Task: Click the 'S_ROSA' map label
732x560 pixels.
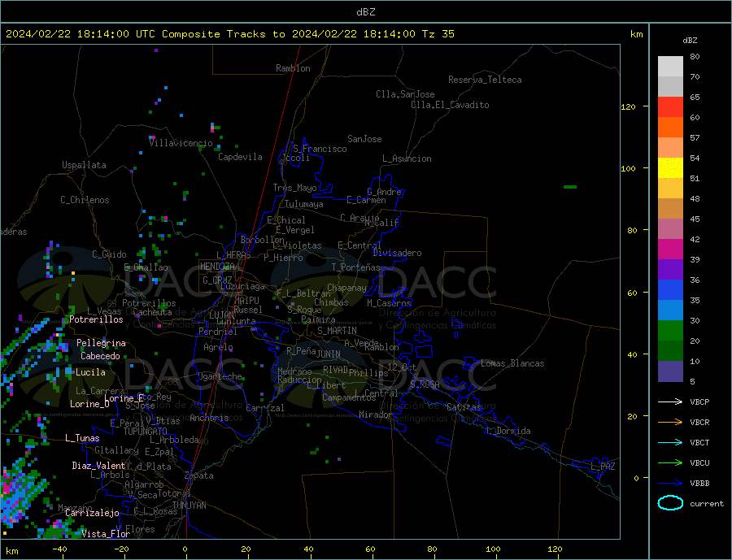Action: 425,384
